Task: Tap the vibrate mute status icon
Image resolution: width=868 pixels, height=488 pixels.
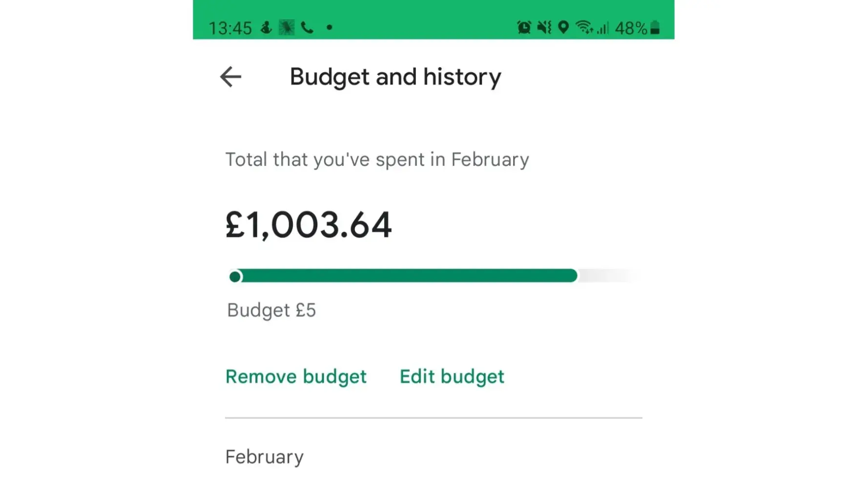Action: 544,27
